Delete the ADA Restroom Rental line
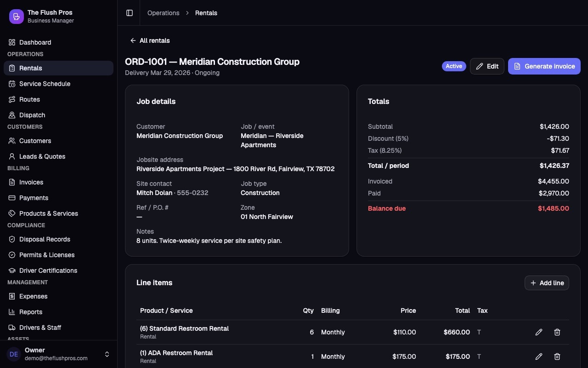The width and height of the screenshot is (588, 368). (x=557, y=356)
